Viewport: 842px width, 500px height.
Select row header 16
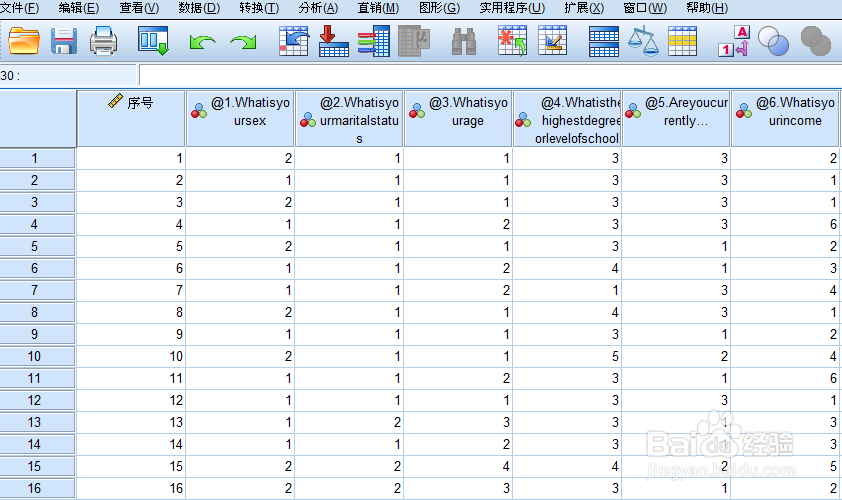tap(37, 489)
